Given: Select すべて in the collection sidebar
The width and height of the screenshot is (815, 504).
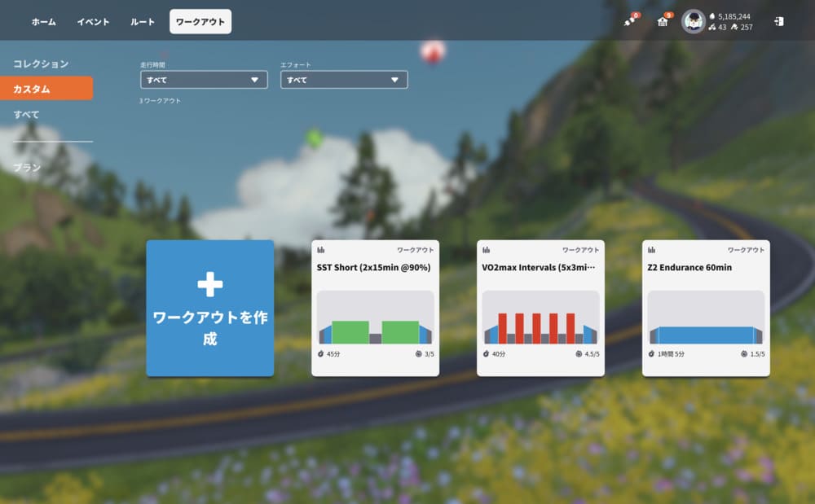Looking at the screenshot, I should [x=26, y=115].
